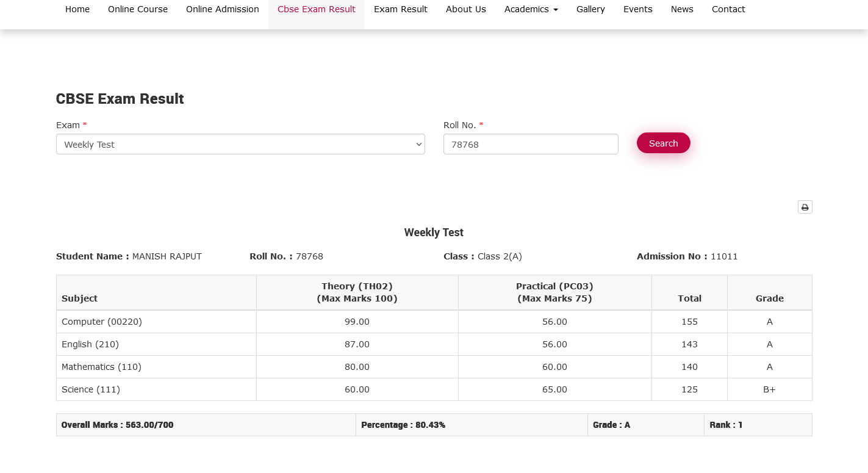This screenshot has height=473, width=868.
Task: Open the Online Course page
Action: pos(138,9)
